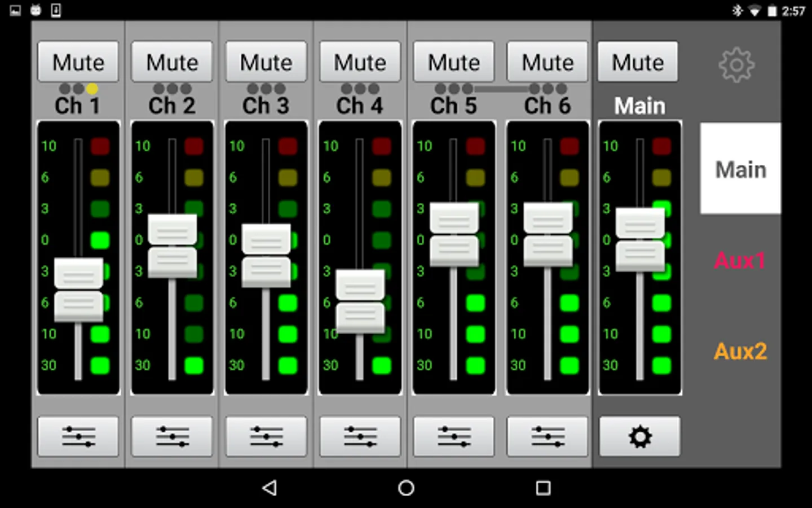Click the Main fader handle
Image resolution: width=812 pixels, height=508 pixels.
click(x=640, y=239)
